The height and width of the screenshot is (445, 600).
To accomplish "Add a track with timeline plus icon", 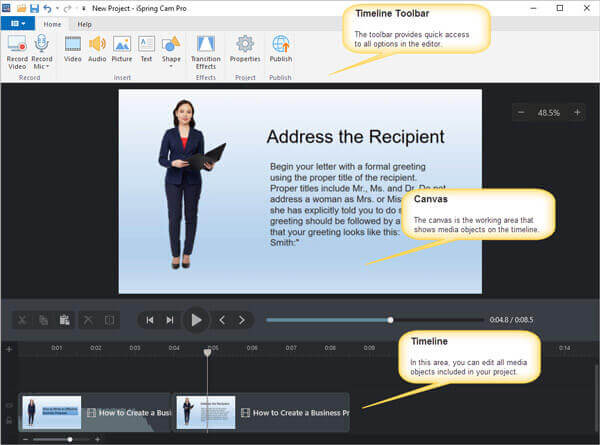I will click(9, 349).
